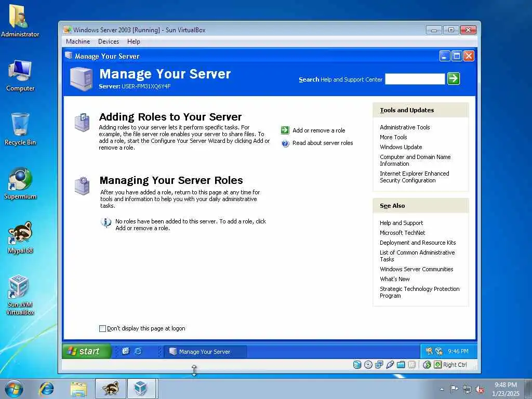Click Windows Explorer on the host taskbar

(79, 389)
